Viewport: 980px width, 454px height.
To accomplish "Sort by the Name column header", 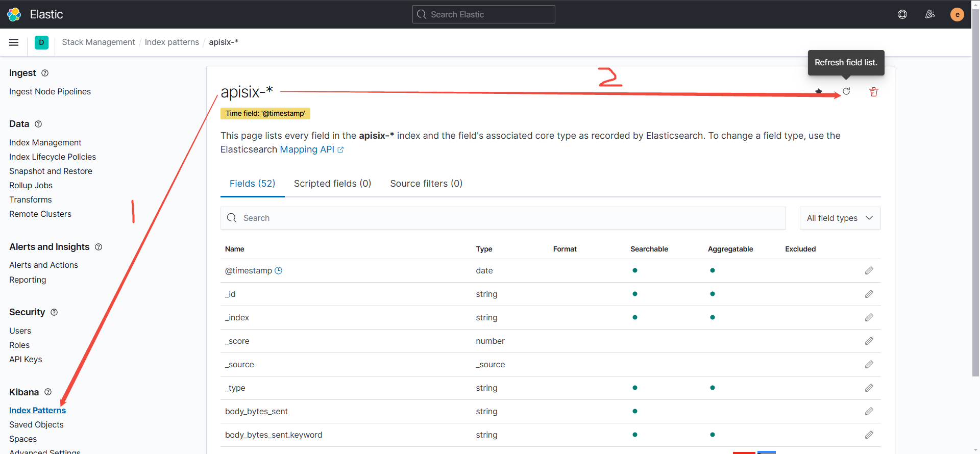I will 235,249.
